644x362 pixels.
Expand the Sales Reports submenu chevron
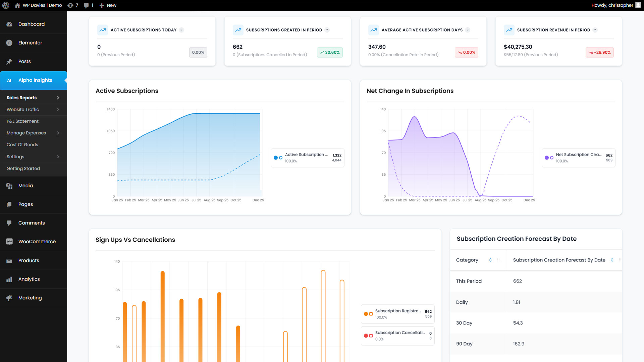coord(58,98)
